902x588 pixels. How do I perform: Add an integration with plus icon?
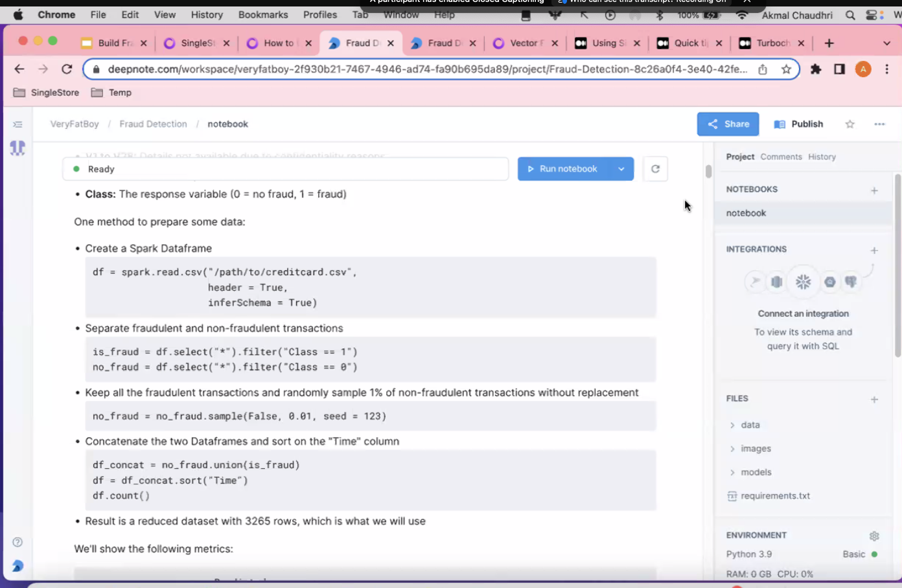(874, 250)
